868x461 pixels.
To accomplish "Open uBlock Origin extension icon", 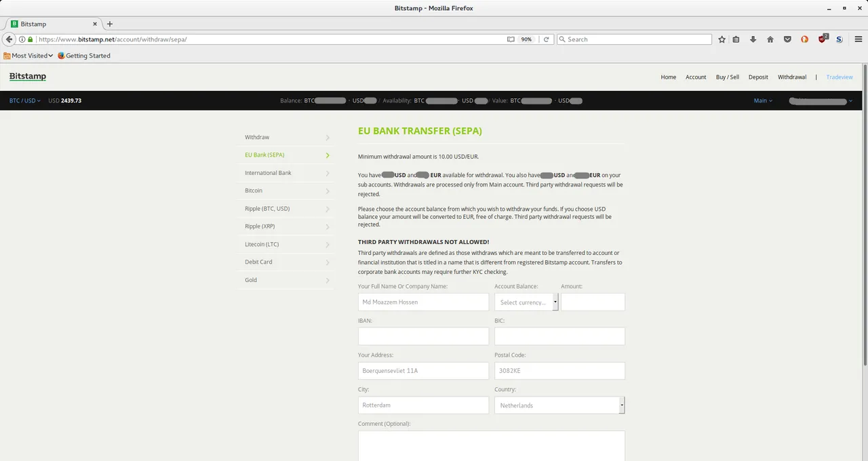I will (x=823, y=39).
